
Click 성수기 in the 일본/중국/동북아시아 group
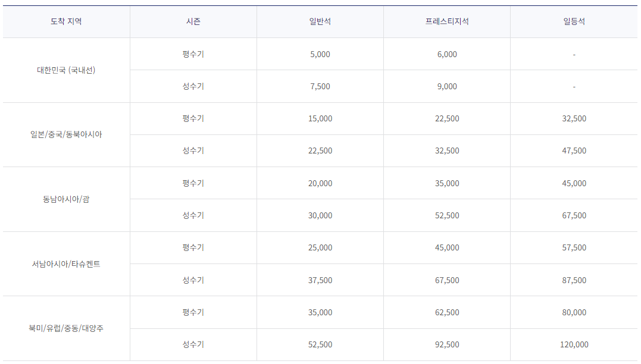coord(193,150)
